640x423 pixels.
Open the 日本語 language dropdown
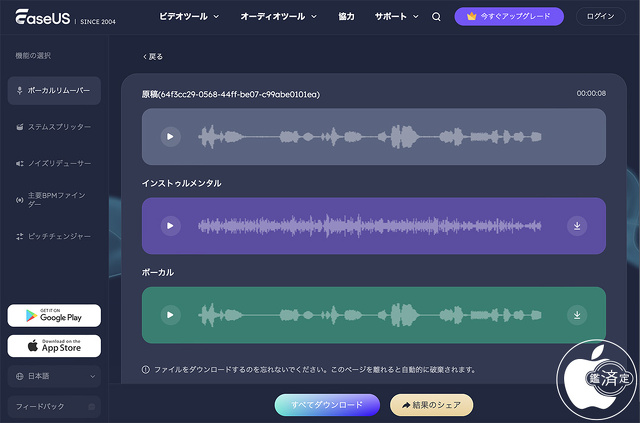(x=54, y=376)
